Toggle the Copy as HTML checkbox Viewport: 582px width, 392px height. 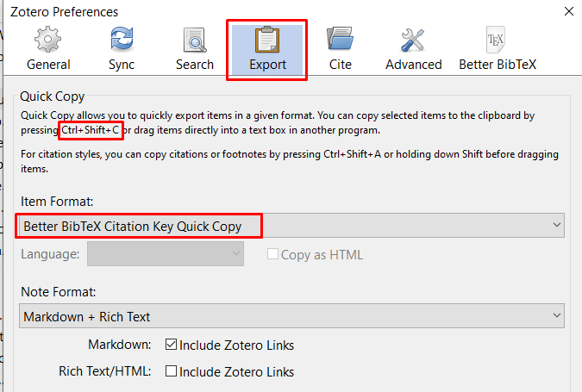point(272,254)
